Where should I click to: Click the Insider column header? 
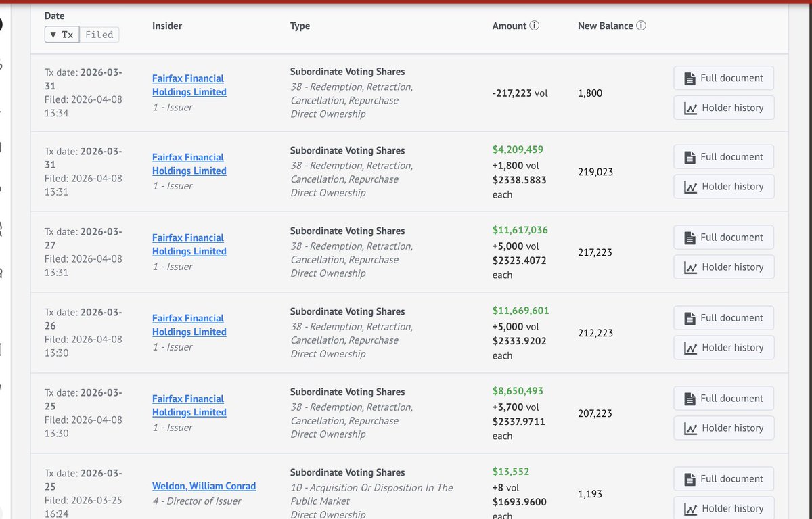point(167,26)
